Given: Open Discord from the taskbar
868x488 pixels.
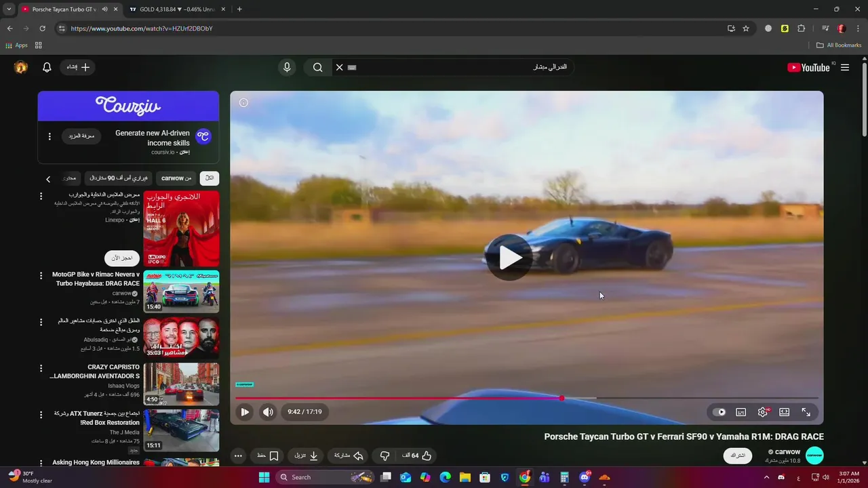Looking at the screenshot, I should click(585, 477).
